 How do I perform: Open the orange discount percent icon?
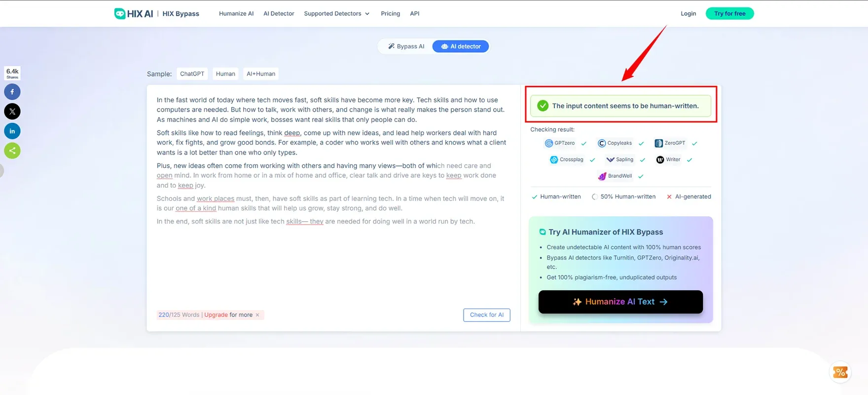click(840, 372)
